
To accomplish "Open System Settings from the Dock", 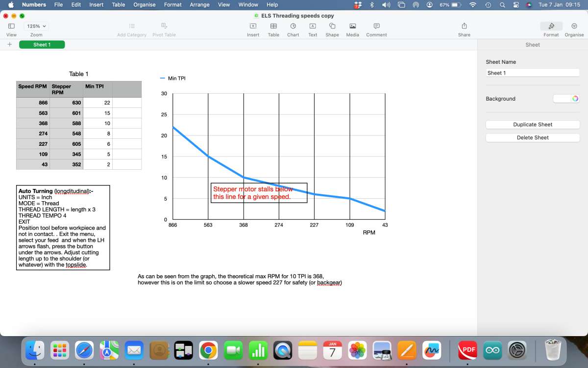I will pyautogui.click(x=517, y=350).
